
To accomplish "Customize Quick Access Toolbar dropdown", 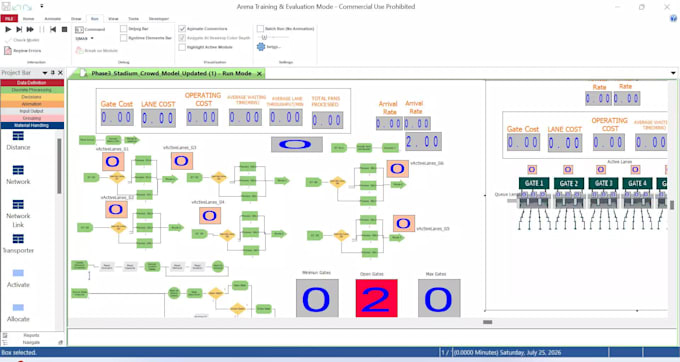I will click(42, 7).
